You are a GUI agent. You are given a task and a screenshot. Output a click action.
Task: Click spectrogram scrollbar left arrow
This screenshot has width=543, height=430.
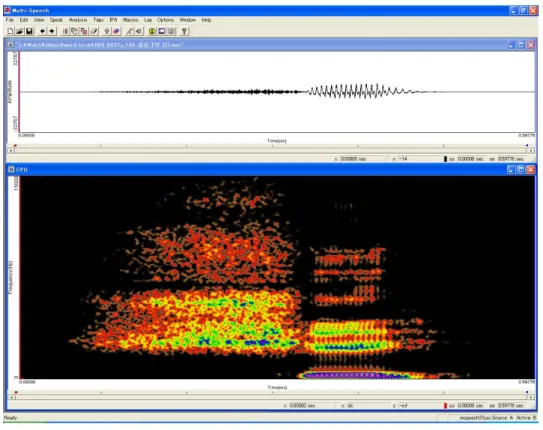(11, 397)
